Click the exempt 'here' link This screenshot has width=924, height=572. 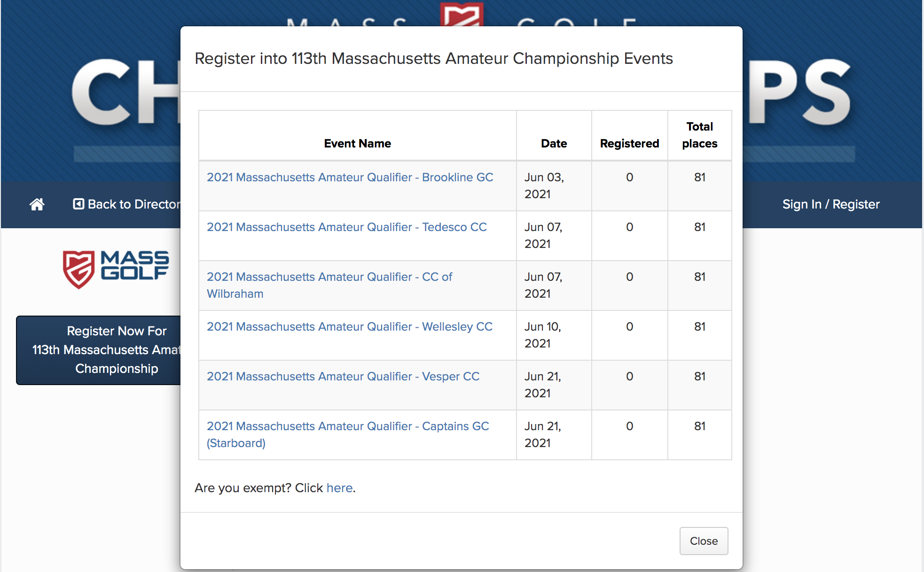pyautogui.click(x=339, y=488)
